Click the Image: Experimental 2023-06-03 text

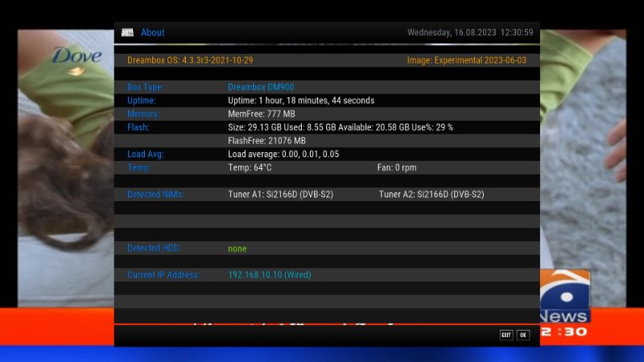pyautogui.click(x=467, y=60)
